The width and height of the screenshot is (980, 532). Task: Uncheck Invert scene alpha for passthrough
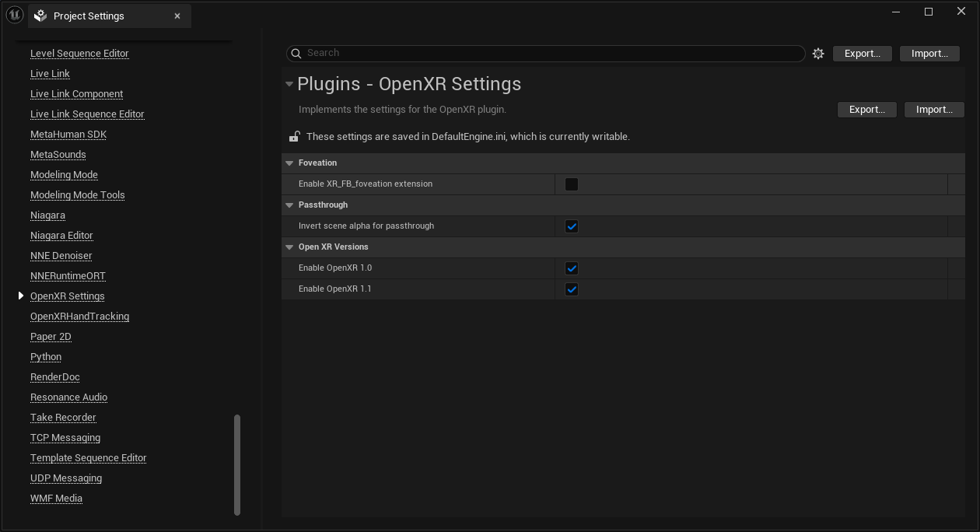point(572,226)
